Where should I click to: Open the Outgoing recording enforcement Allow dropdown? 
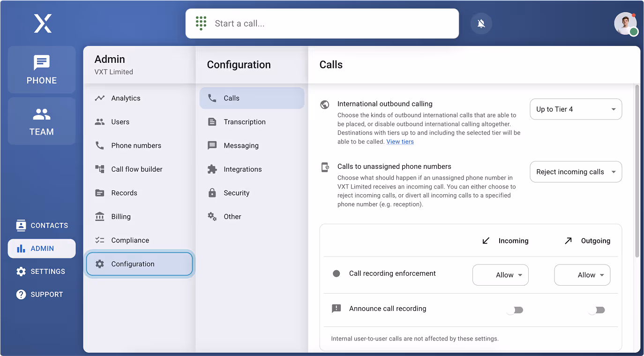click(582, 275)
